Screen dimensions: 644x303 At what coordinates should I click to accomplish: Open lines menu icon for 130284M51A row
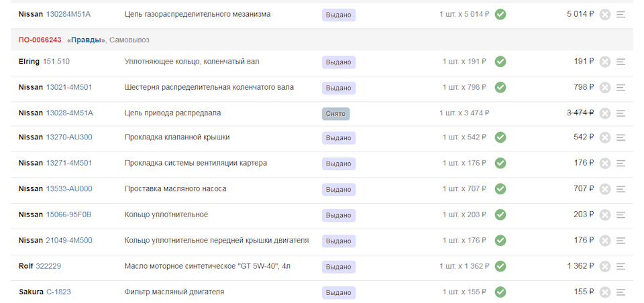(621, 14)
